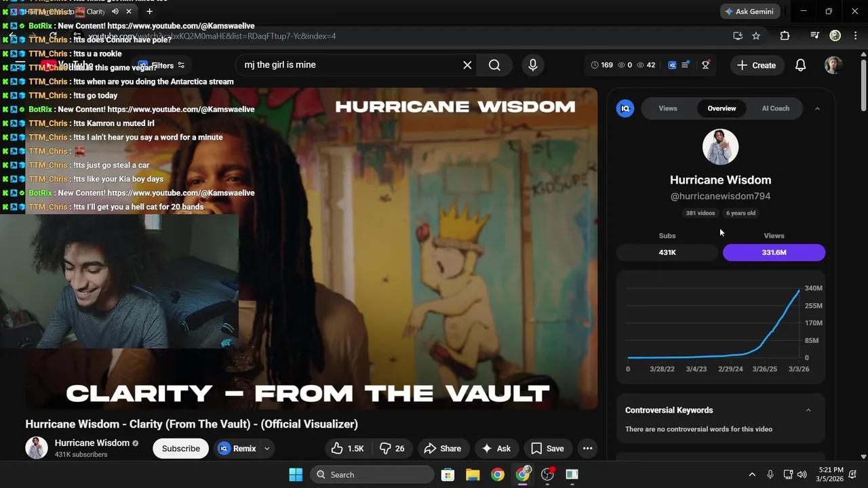Mute the tab using speaker icon

(x=115, y=12)
